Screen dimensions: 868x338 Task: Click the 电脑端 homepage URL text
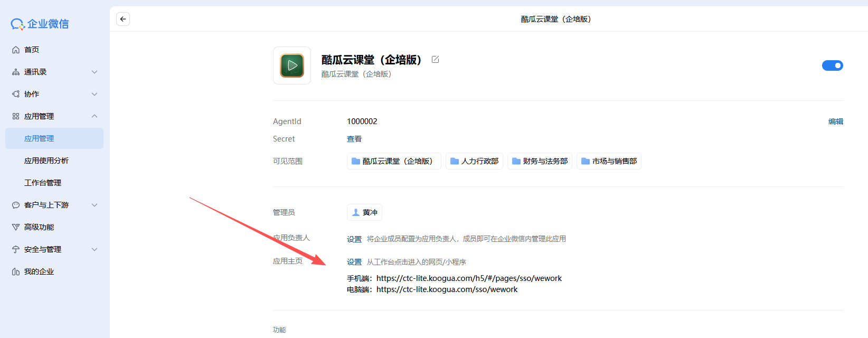click(x=447, y=289)
